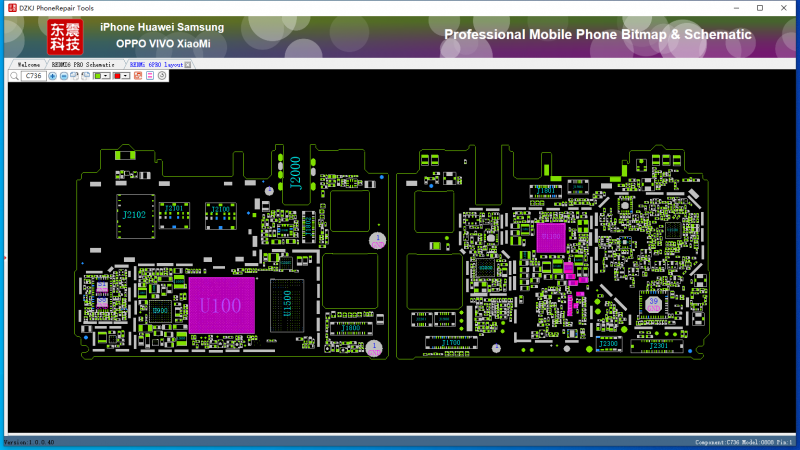Click the pink list lines icon
The image size is (800, 450).
150,76
